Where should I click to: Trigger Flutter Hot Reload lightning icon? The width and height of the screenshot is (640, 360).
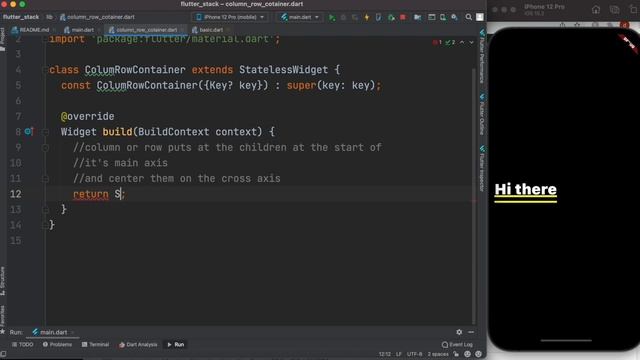[x=367, y=17]
